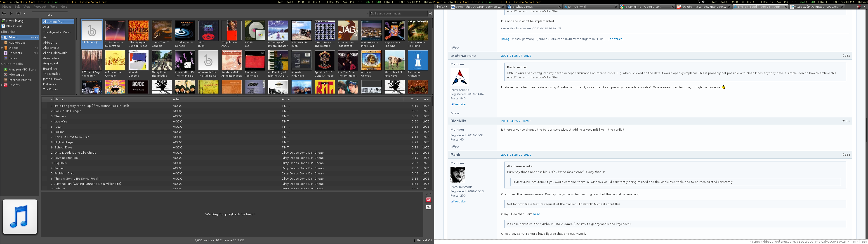The height and width of the screenshot is (244, 868).
Task: Follow the 'blog' link in Atsutane's signature
Action: (x=506, y=39)
